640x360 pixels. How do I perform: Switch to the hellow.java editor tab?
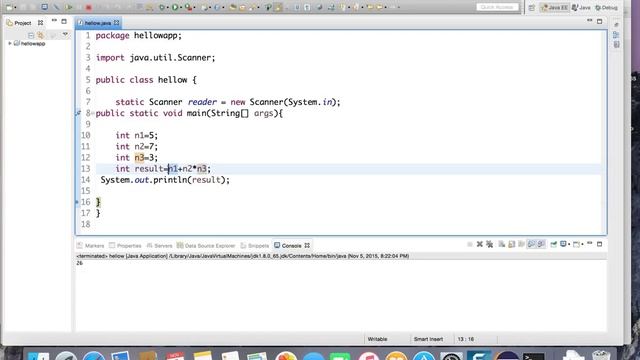coord(98,23)
